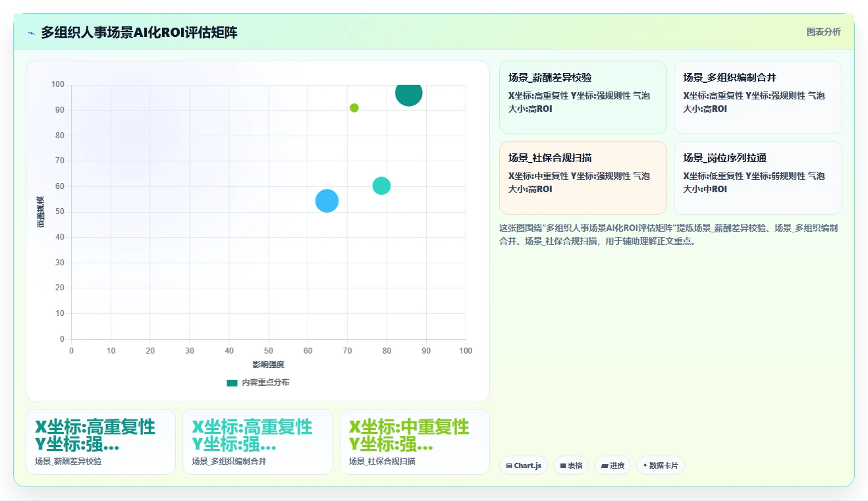Click the y-axis title on the chart

point(41,212)
